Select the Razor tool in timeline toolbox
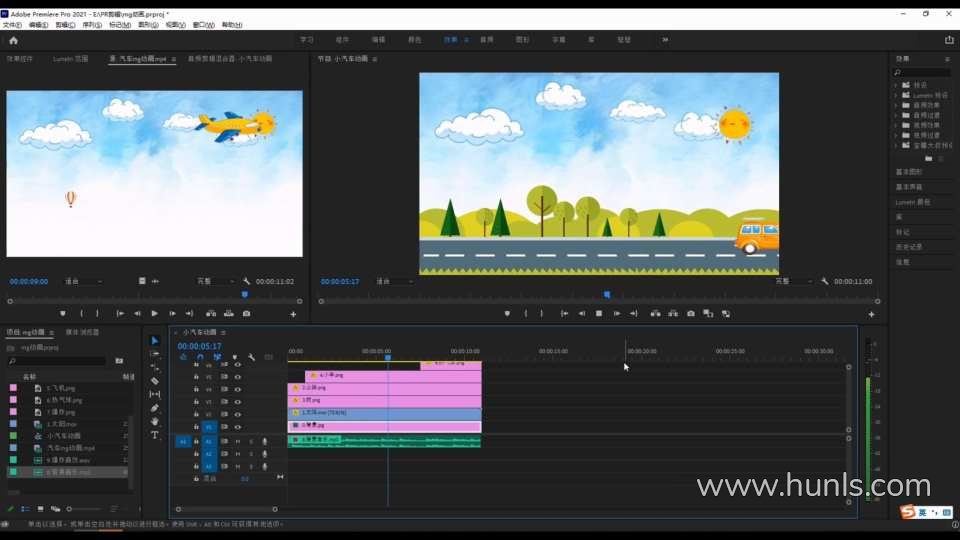This screenshot has width=960, height=540. pyautogui.click(x=155, y=381)
